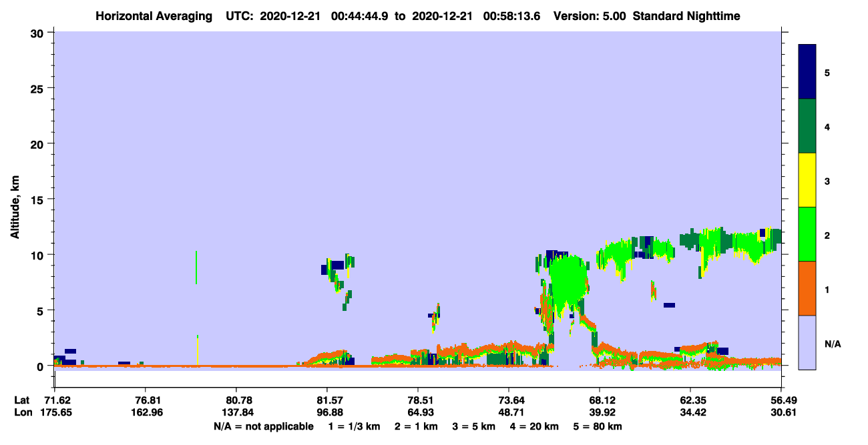
Task: Click the longitude value 175.65
Action: [55, 413]
